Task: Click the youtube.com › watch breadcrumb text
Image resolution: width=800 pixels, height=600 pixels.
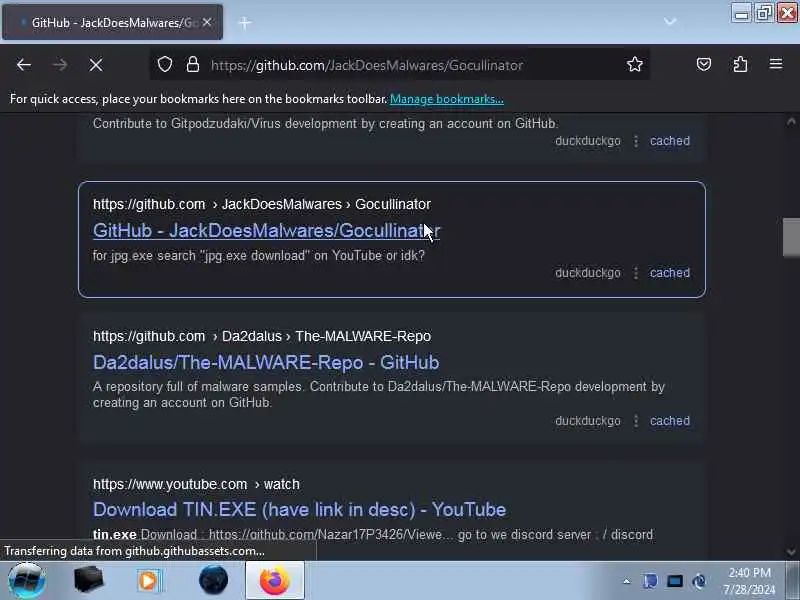Action: (x=196, y=484)
